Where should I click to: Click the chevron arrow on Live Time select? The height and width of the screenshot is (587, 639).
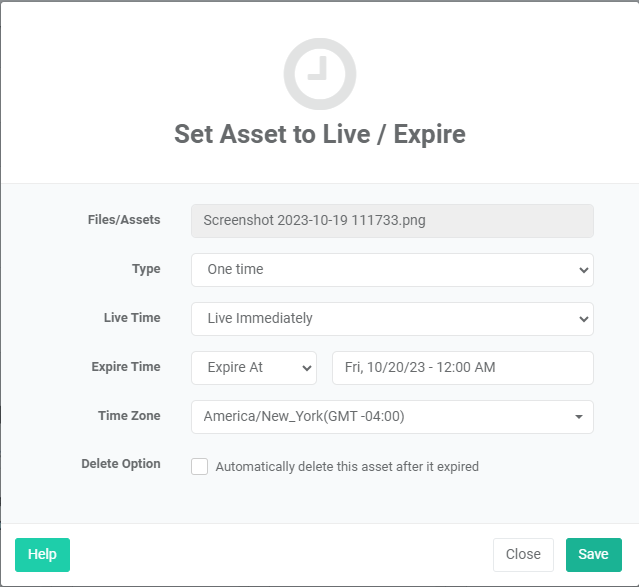coord(583,319)
